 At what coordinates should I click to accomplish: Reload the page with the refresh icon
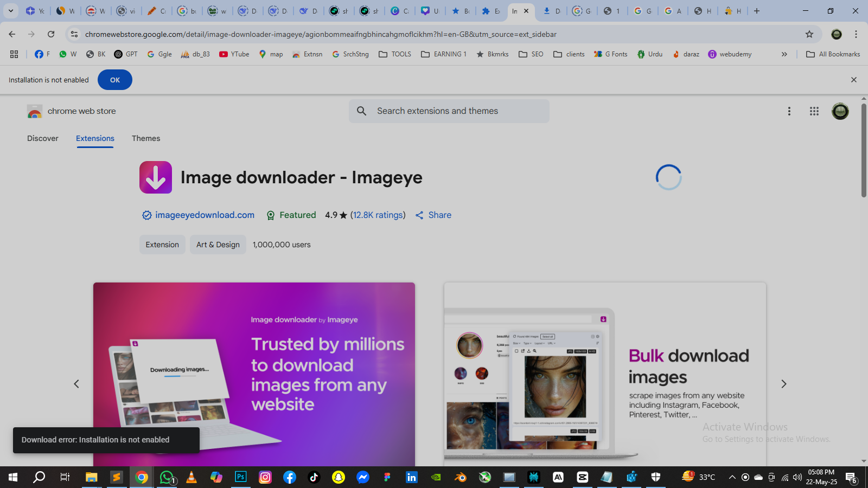tap(51, 34)
